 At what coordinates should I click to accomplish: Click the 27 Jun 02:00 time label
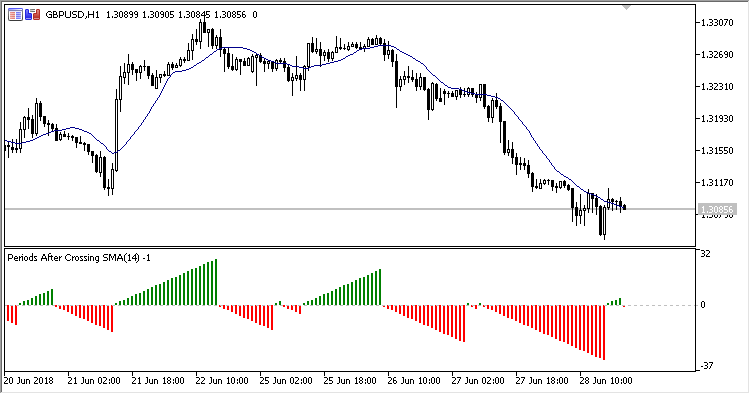point(478,381)
